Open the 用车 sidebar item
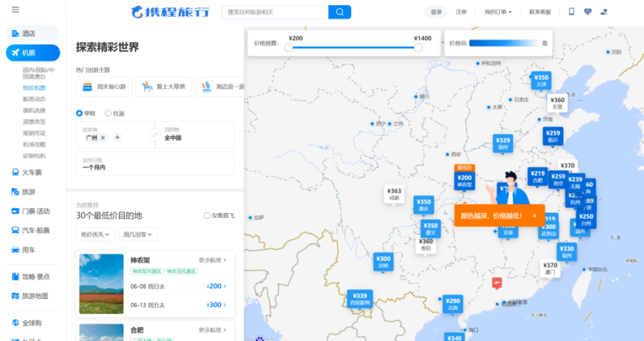 tap(33, 249)
